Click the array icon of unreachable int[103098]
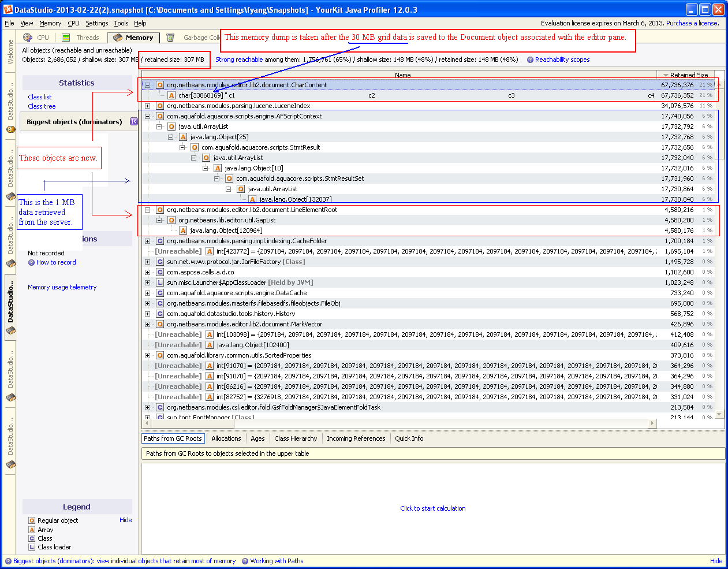The height and width of the screenshot is (569, 728). click(210, 334)
